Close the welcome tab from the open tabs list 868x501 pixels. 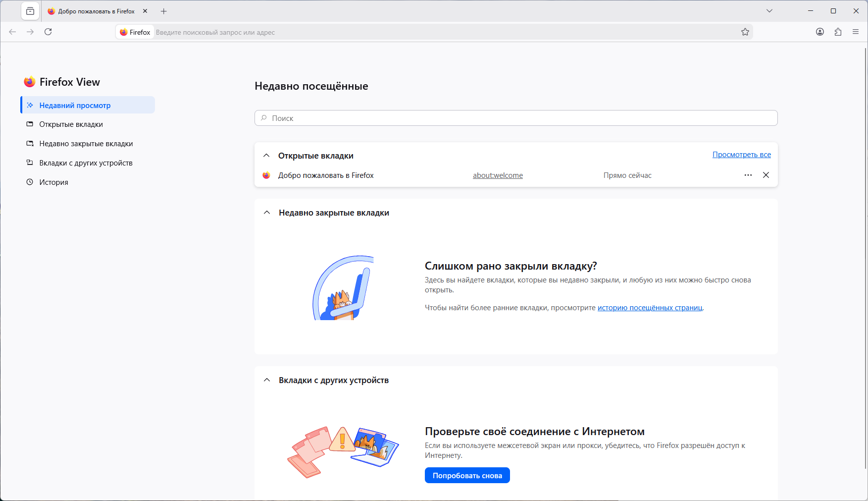[x=766, y=175]
